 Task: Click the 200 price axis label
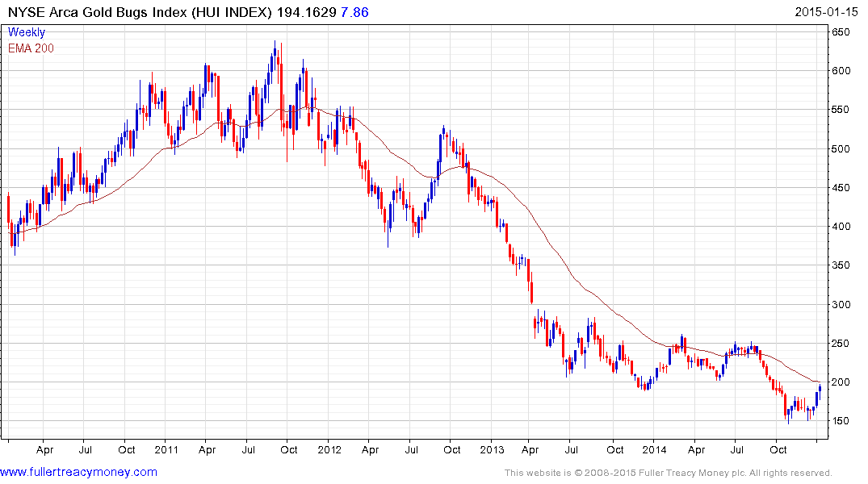click(841, 382)
